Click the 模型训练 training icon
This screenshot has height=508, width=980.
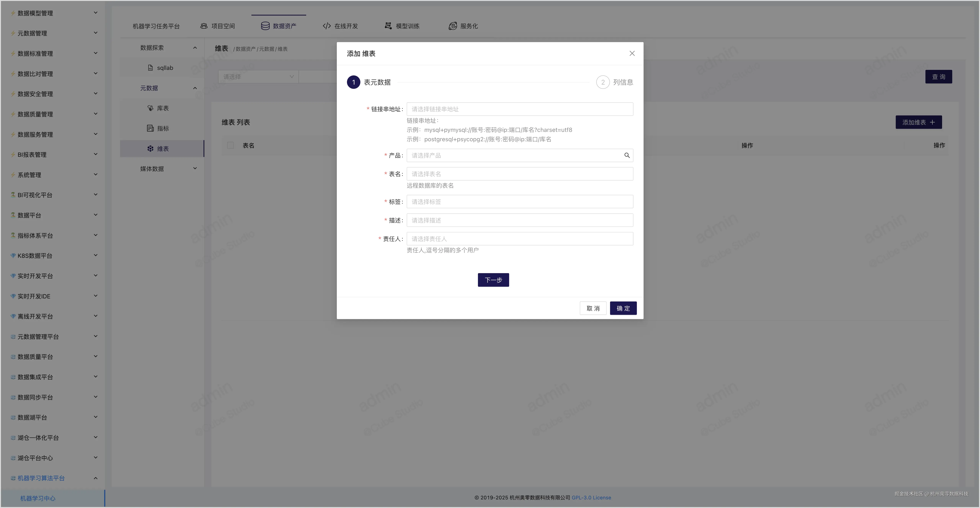point(388,26)
